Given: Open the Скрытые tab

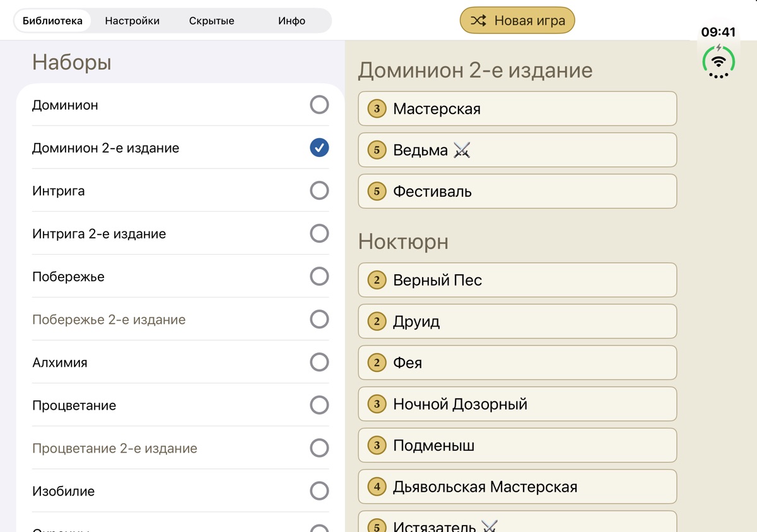Looking at the screenshot, I should click(x=211, y=20).
